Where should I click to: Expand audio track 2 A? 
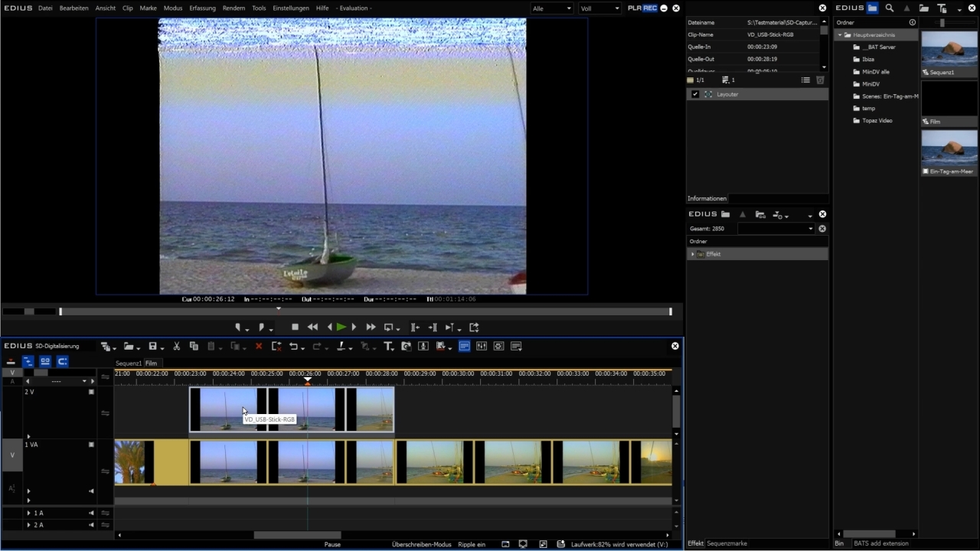click(29, 525)
